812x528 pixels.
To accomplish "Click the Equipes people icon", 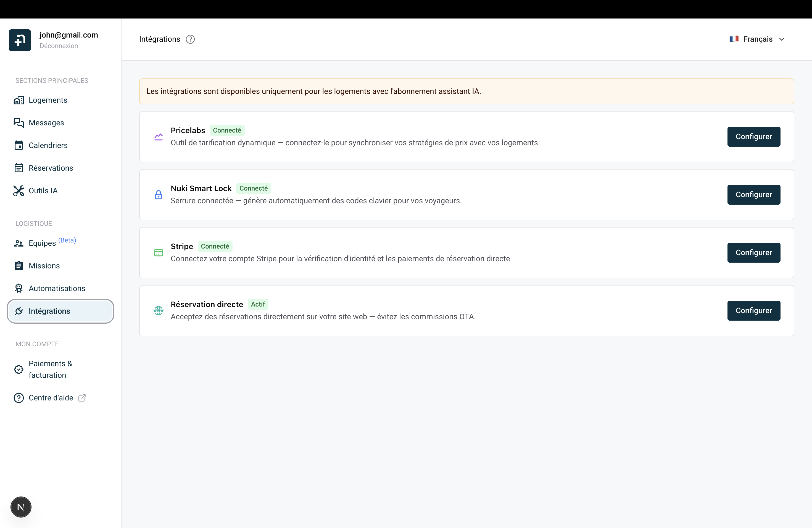I will [19, 243].
